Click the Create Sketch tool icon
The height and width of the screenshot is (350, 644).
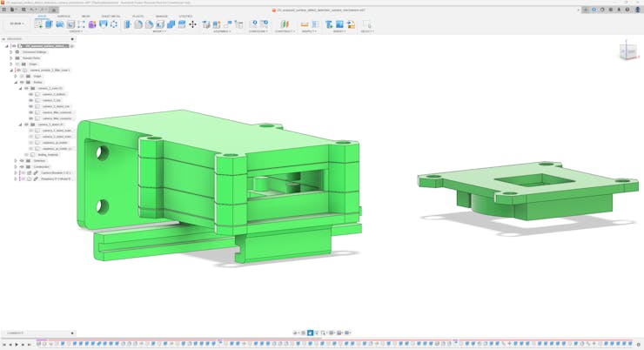coord(39,24)
